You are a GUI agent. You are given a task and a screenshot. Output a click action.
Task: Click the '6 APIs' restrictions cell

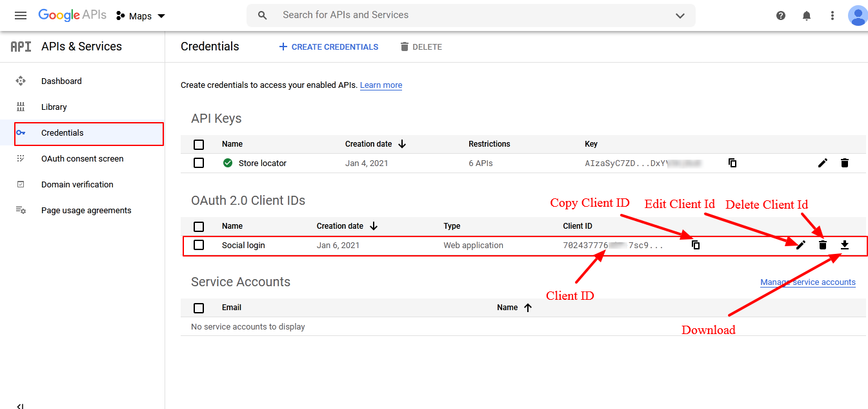[481, 163]
